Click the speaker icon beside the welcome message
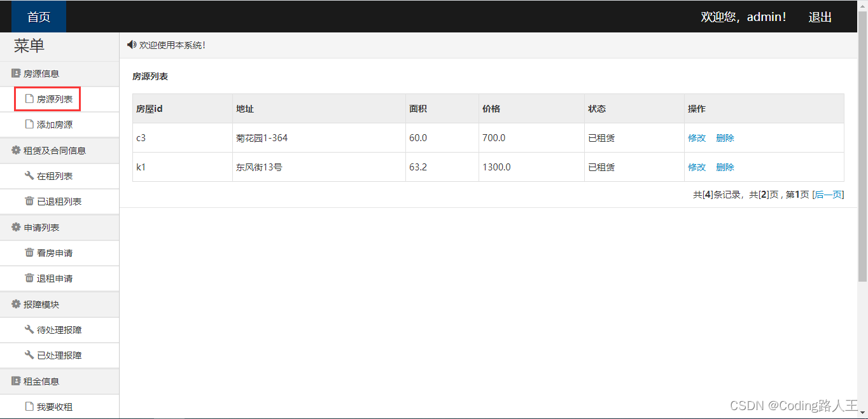 132,45
